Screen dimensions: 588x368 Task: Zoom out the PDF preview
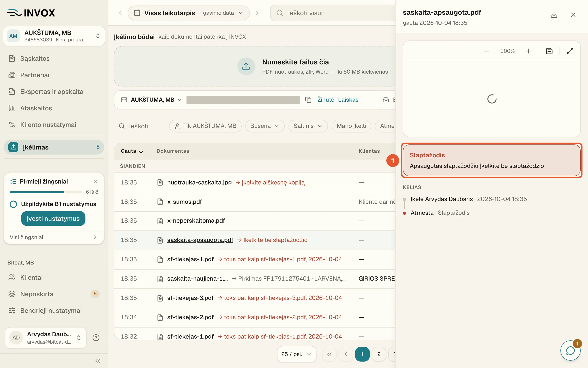tap(486, 51)
